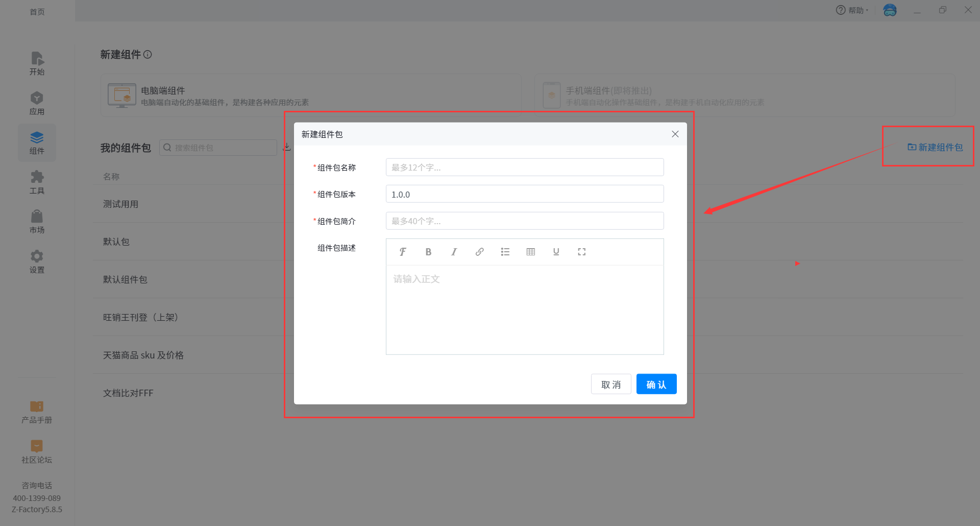Open 设置 in the sidebar

point(37,261)
